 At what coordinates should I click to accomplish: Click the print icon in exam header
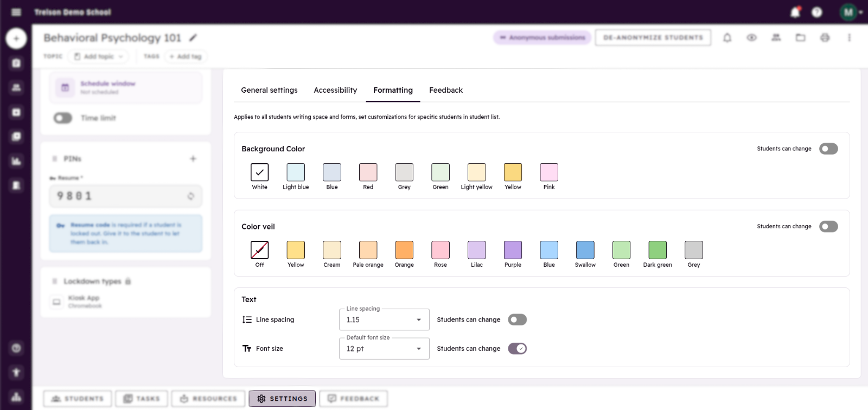click(x=825, y=37)
